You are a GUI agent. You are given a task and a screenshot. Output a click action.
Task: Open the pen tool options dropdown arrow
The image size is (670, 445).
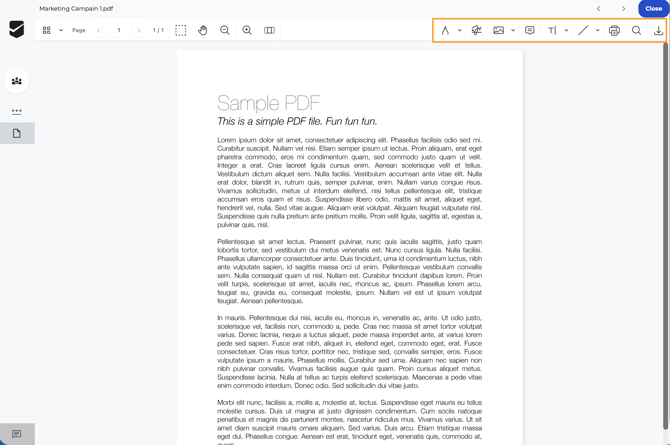[460, 31]
